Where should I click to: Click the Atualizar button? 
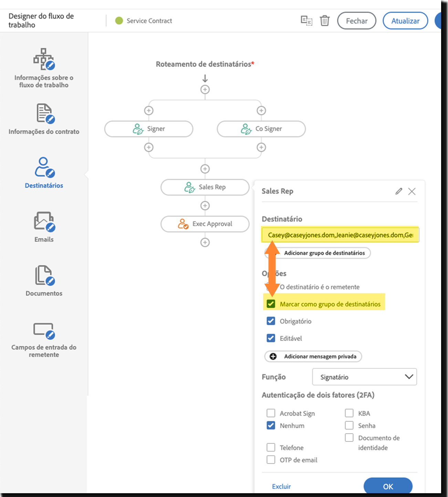click(405, 21)
